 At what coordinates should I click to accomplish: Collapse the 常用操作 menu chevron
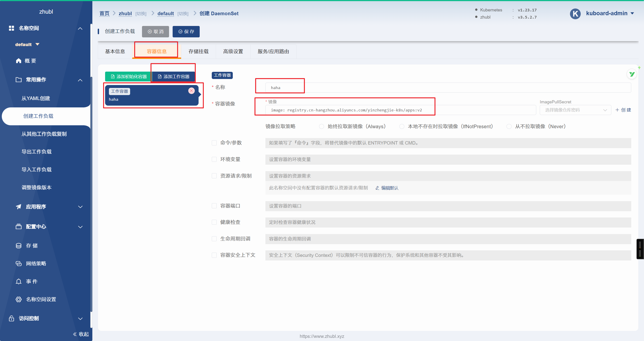click(80, 80)
